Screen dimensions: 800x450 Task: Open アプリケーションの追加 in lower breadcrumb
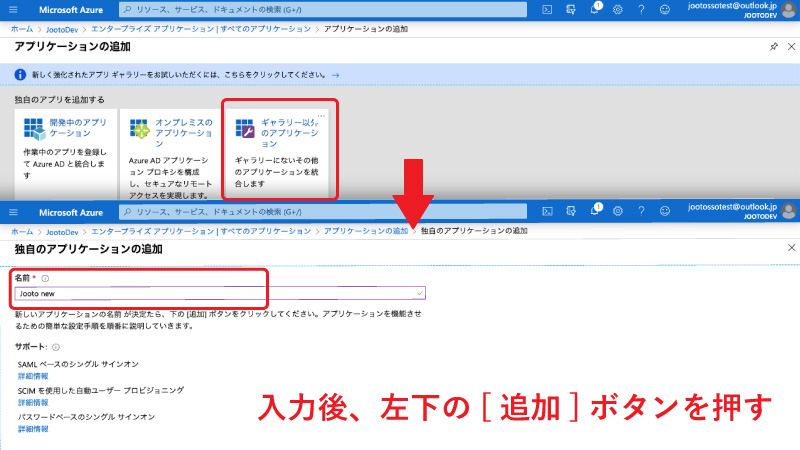click(x=366, y=231)
